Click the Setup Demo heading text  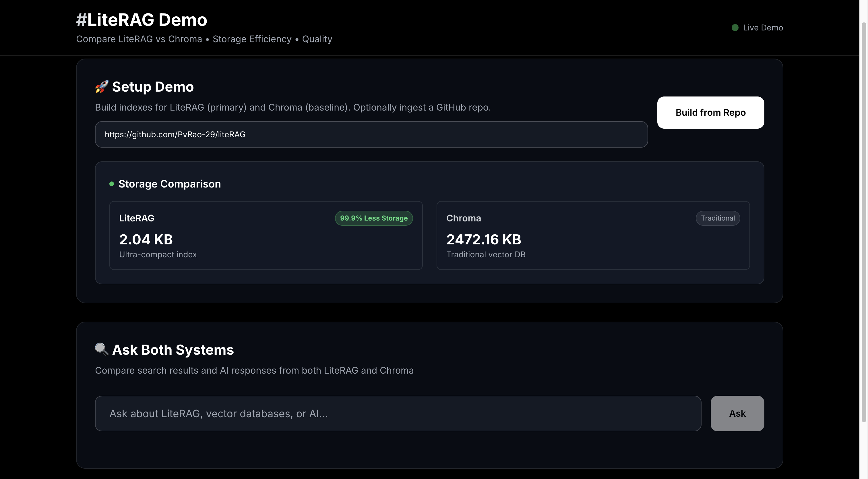coord(153,87)
